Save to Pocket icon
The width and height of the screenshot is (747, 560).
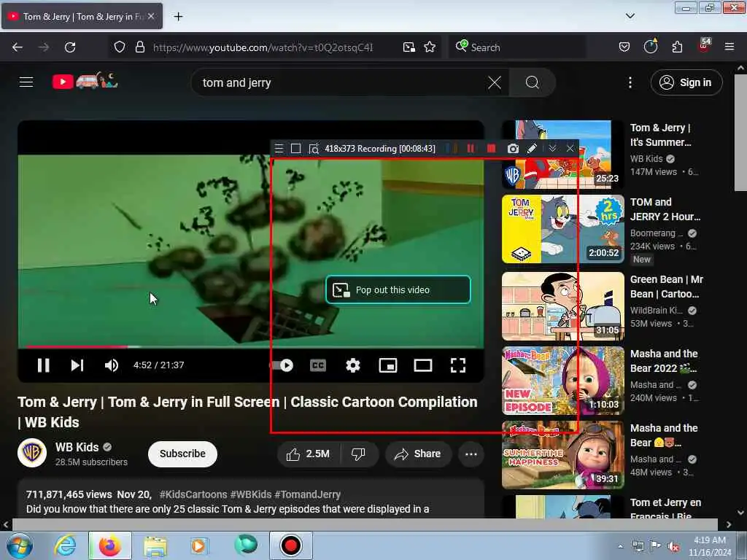pyautogui.click(x=624, y=47)
